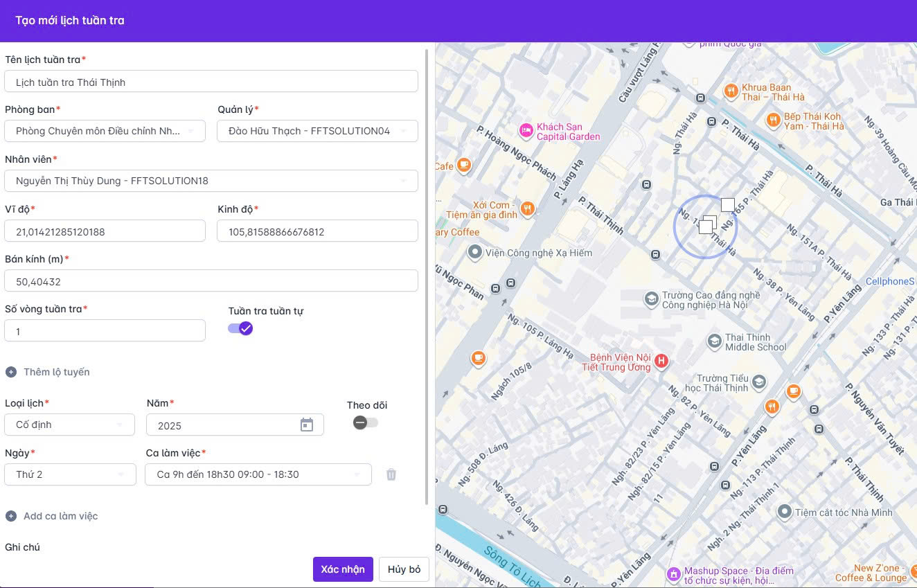Click Xôi Cơm restaurant map marker
Viewport: 917px width, 588px height.
point(528,208)
